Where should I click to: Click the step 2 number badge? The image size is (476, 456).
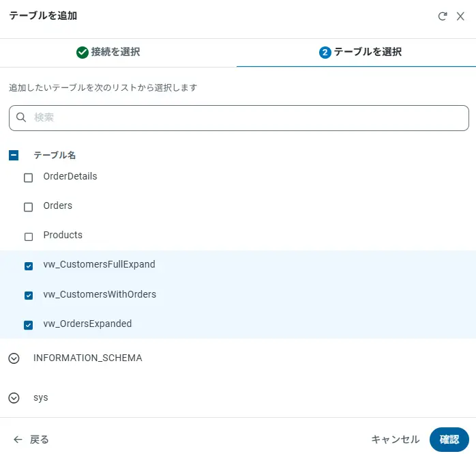[x=325, y=53]
